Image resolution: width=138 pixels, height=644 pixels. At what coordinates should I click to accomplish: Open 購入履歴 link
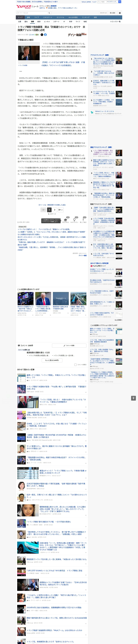tap(112, 13)
